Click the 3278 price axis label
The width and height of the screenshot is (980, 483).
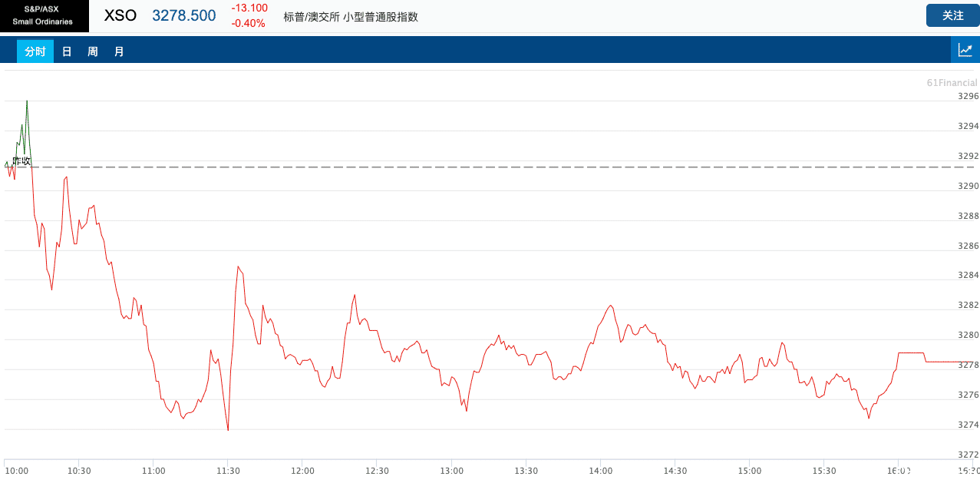point(968,365)
